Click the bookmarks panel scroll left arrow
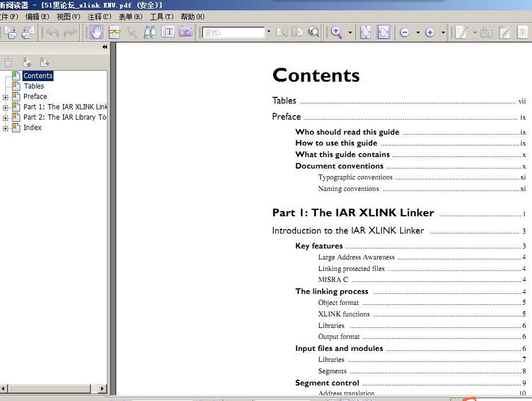 (x=3, y=388)
